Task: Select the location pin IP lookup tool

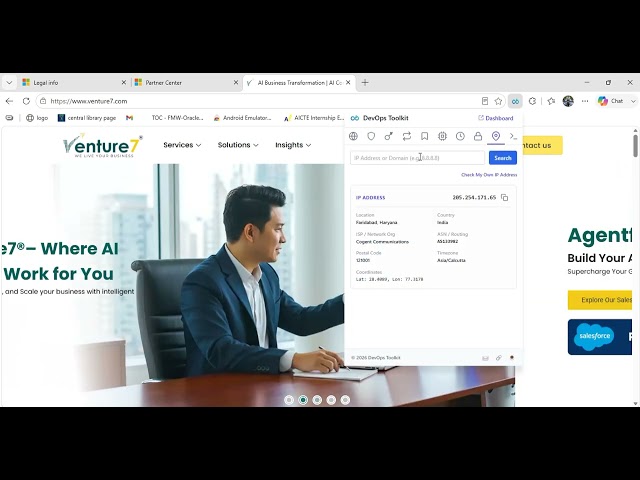Action: pos(496,136)
